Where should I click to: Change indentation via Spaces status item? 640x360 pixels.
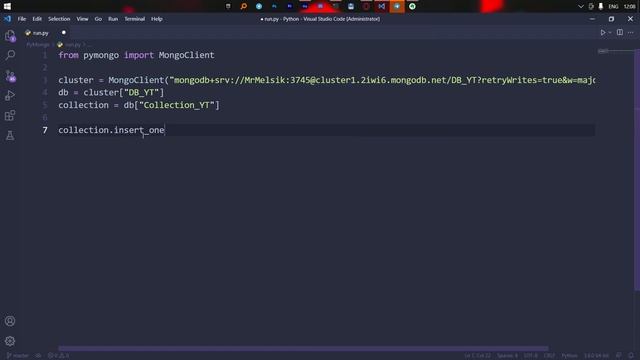(x=507, y=356)
